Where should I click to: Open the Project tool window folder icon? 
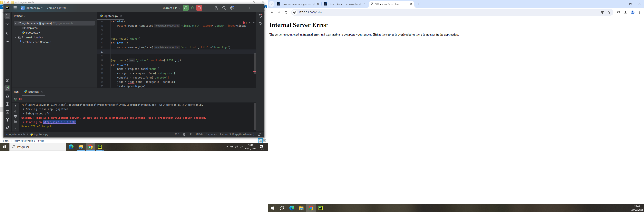(7, 16)
